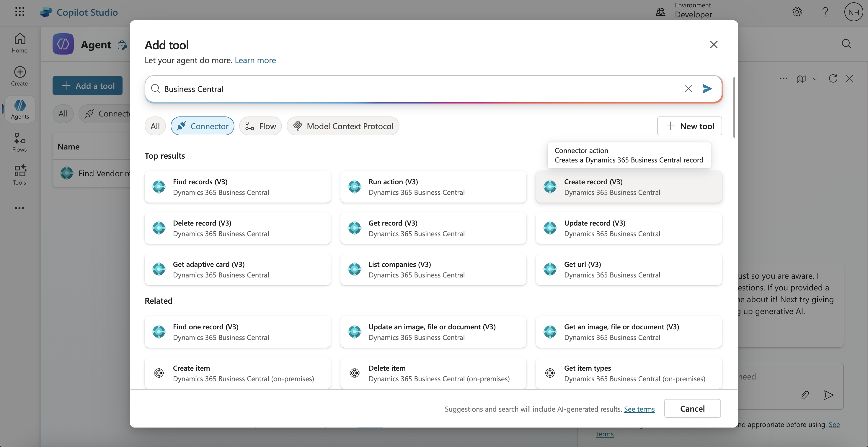Open the Settings gear icon
Screen dimensions: 868x447
(797, 12)
